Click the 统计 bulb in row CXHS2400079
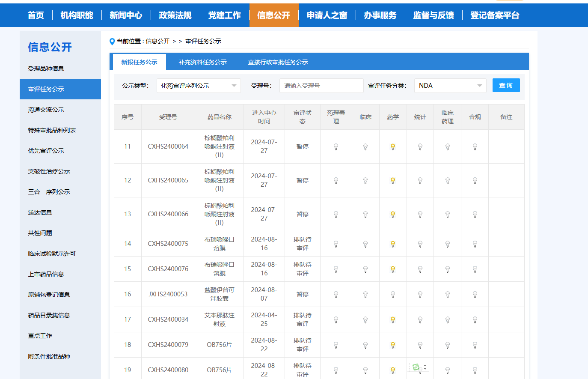This screenshot has width=588, height=379. [x=420, y=345]
